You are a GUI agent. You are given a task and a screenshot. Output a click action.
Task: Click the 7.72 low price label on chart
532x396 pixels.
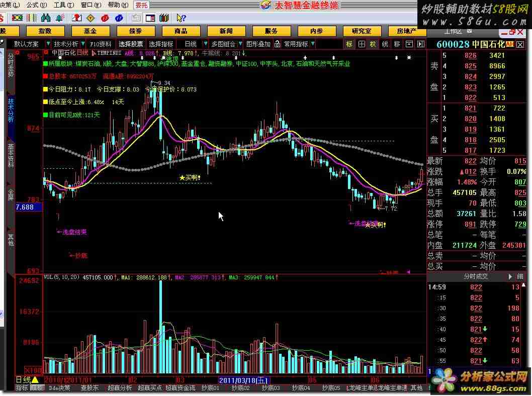pos(391,208)
